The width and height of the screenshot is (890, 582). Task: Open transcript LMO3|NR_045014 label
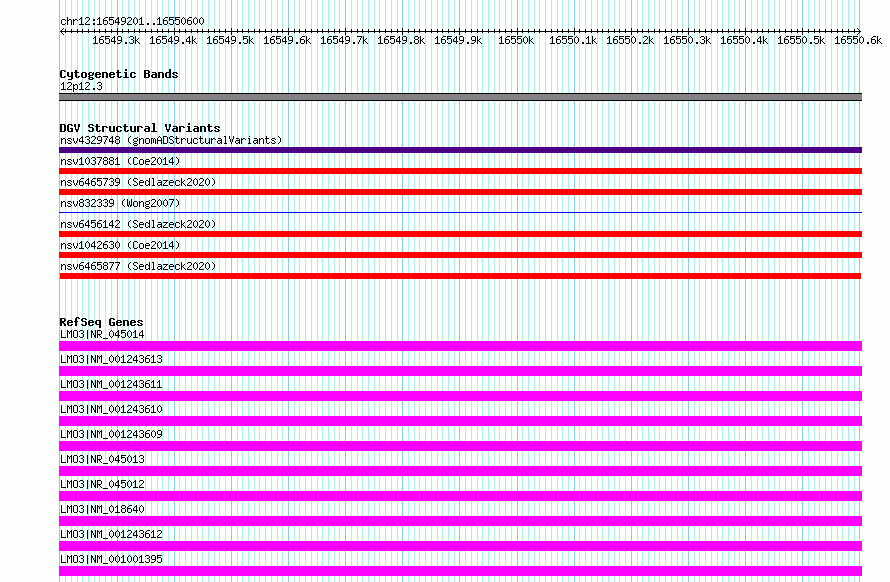(x=102, y=334)
